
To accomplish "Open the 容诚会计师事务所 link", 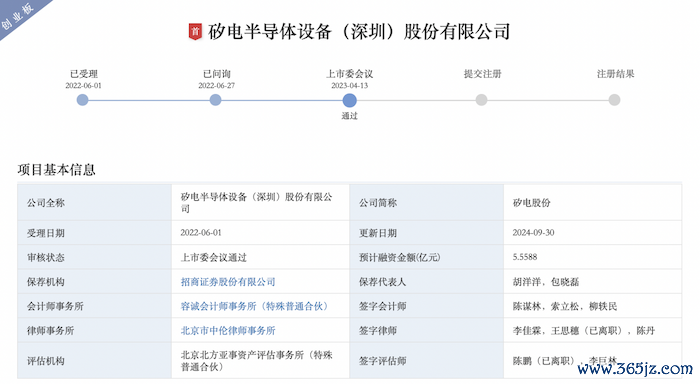I will pos(254,306).
